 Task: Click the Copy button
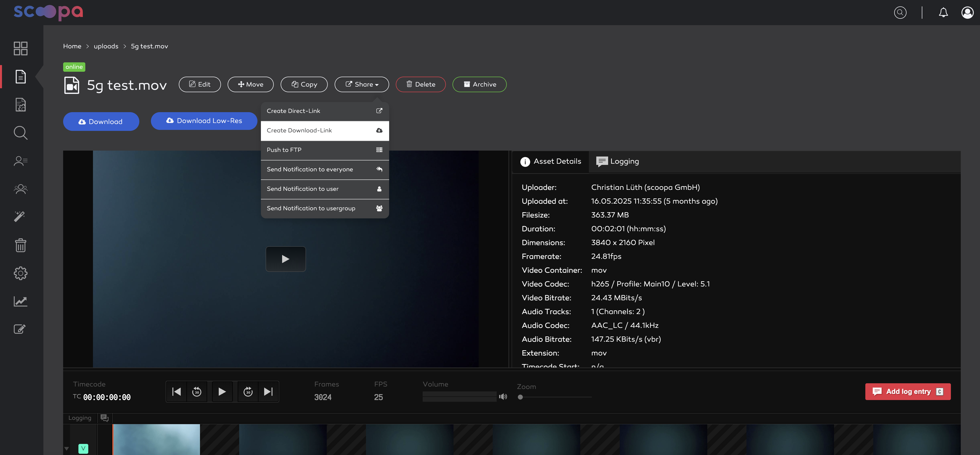tap(304, 84)
